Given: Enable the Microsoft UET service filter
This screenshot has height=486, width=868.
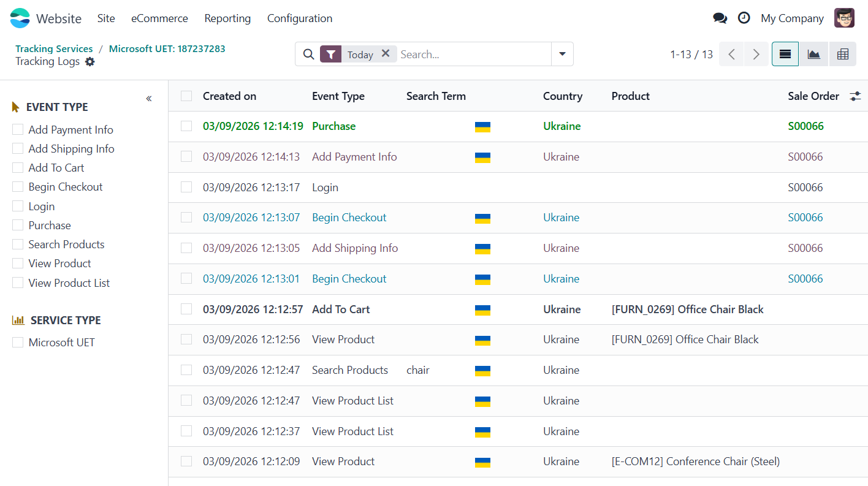Looking at the screenshot, I should (18, 342).
